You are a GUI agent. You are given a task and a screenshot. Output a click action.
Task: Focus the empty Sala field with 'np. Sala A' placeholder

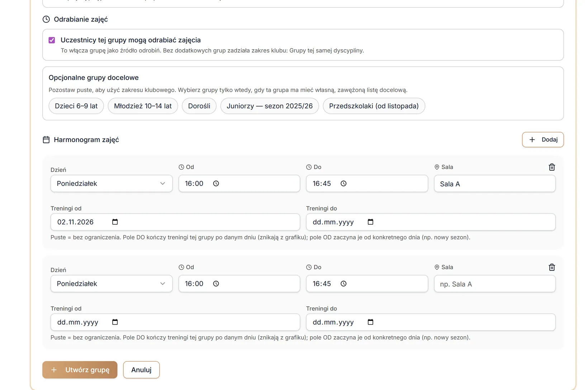[495, 284]
